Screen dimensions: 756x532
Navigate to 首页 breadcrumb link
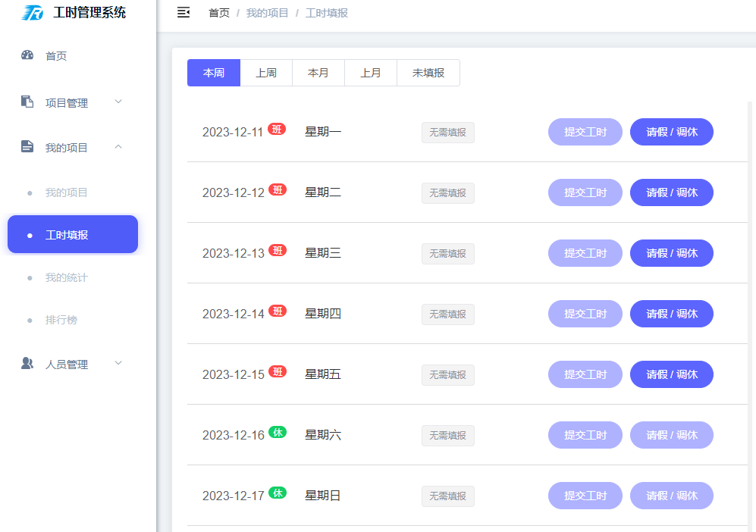tap(219, 13)
